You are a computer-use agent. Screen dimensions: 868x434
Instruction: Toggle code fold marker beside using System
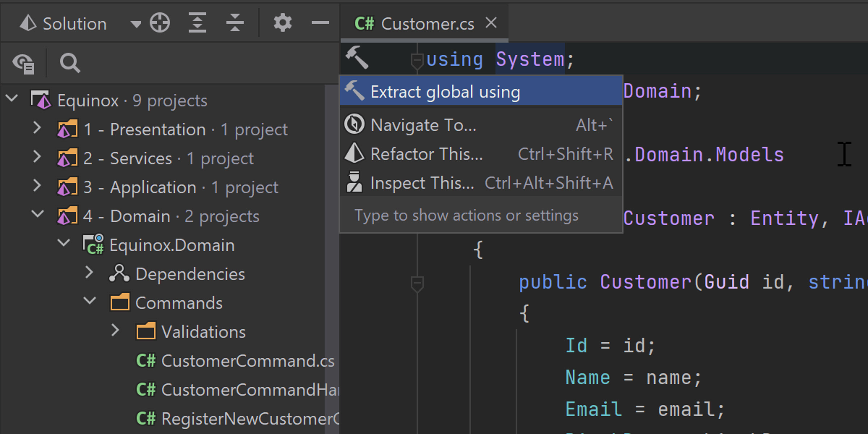[x=417, y=60]
